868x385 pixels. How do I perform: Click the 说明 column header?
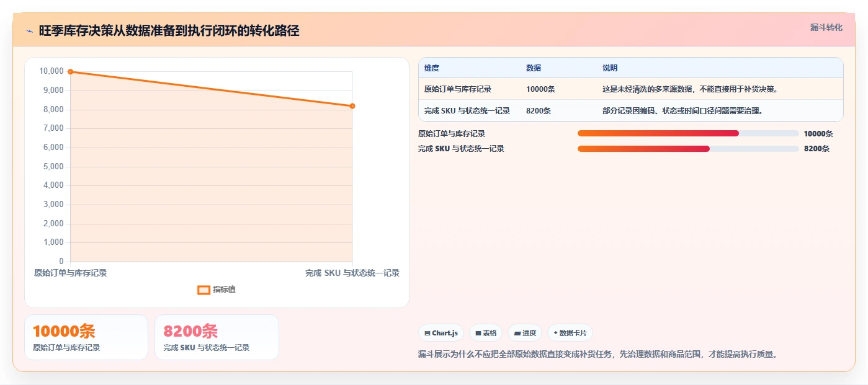[610, 68]
